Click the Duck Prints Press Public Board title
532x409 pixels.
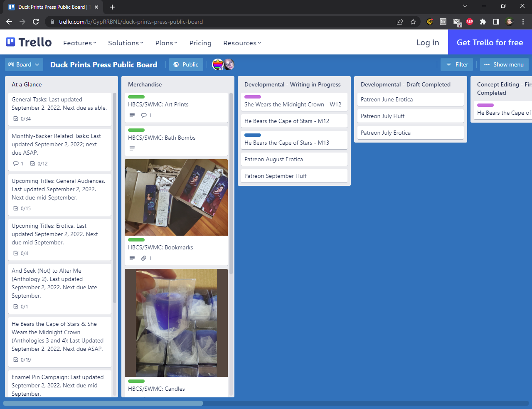tap(104, 64)
